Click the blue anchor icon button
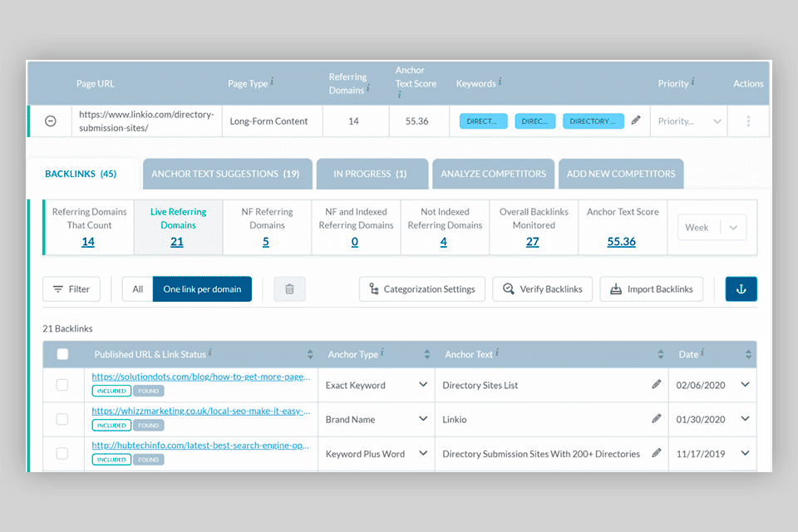 click(741, 288)
